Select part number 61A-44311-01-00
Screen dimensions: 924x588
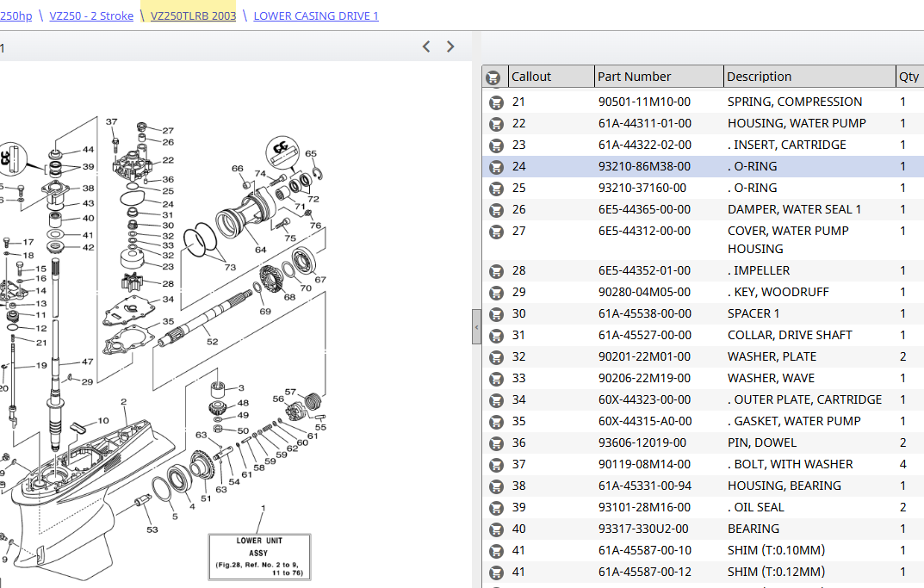click(645, 123)
